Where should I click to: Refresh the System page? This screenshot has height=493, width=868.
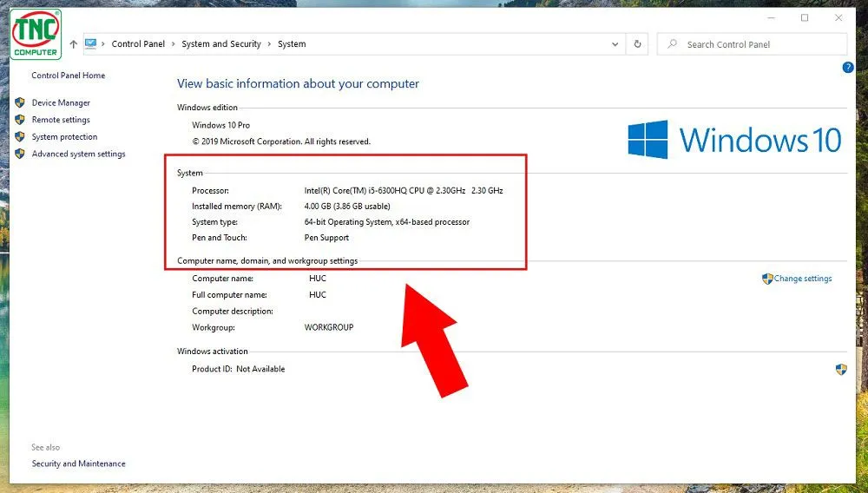coord(638,44)
